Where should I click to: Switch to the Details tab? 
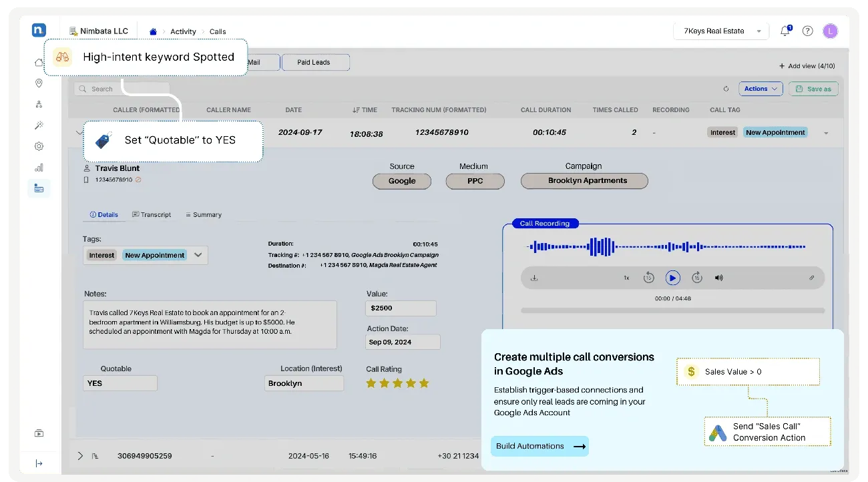[103, 215]
